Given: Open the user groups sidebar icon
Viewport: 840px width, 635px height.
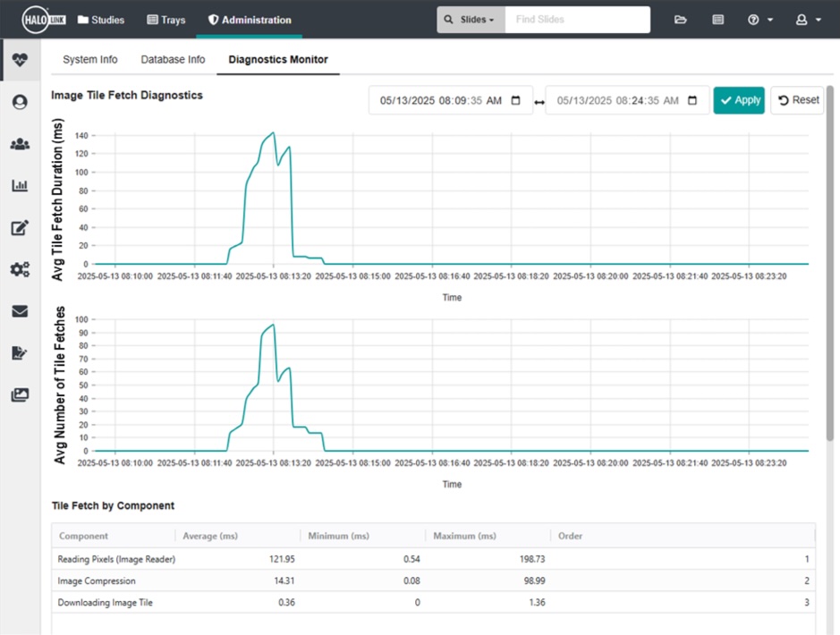Looking at the screenshot, I should click(20, 144).
